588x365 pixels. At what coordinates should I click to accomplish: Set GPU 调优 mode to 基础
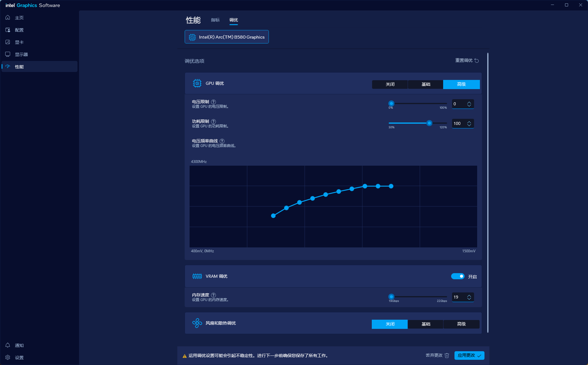(426, 84)
